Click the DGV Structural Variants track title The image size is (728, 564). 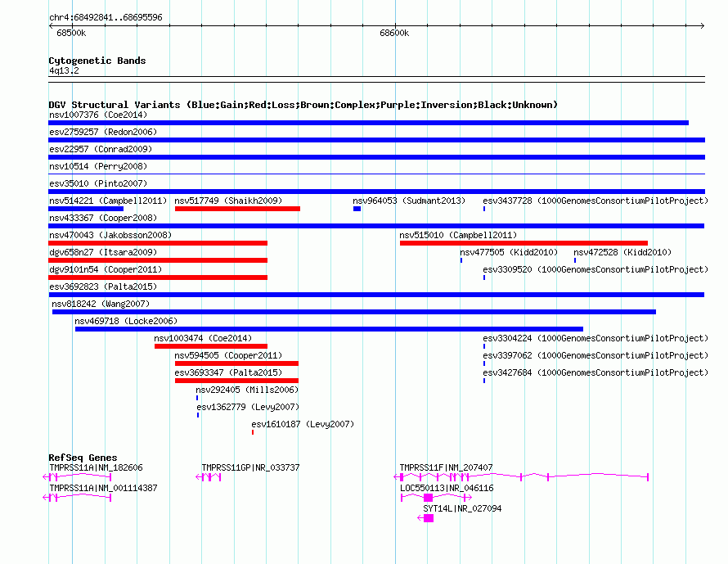pyautogui.click(x=303, y=105)
